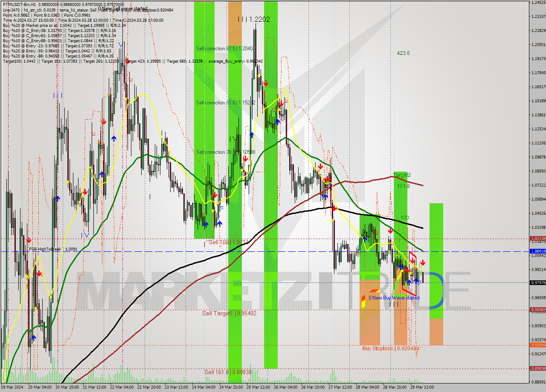This screenshot has width=546, height=392.
Task: Click the 'Buy %20 @ Entry -50' info line
Action: 57,51
